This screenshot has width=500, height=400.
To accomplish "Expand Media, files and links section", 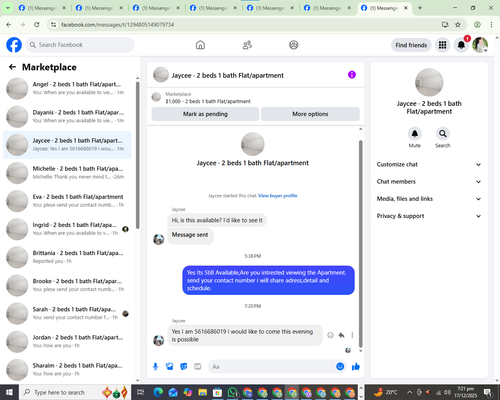I will pos(429,199).
